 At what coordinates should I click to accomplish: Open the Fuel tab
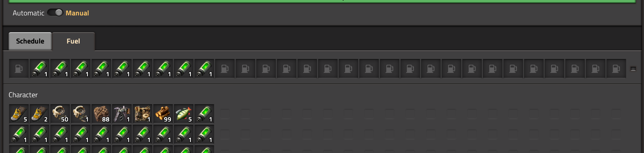coord(73,41)
